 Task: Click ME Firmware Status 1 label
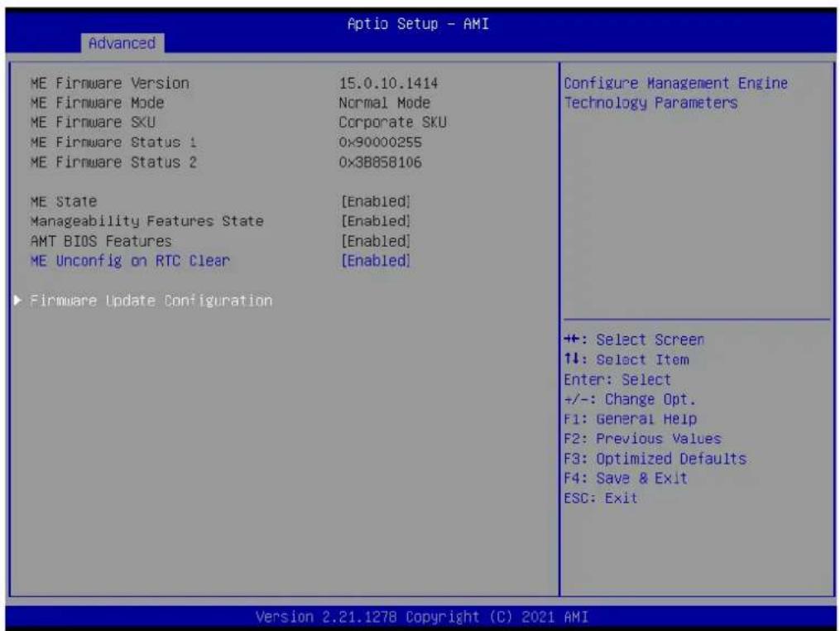point(113,142)
